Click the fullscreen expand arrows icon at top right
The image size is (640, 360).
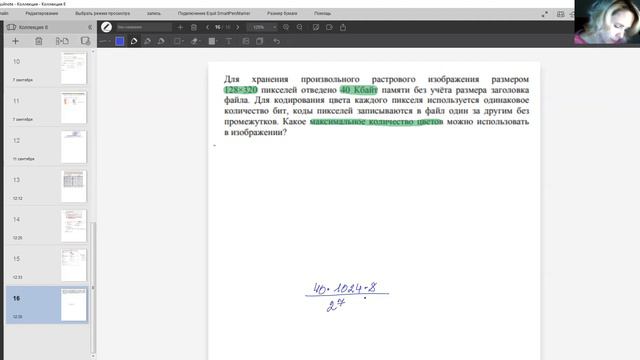(x=545, y=14)
